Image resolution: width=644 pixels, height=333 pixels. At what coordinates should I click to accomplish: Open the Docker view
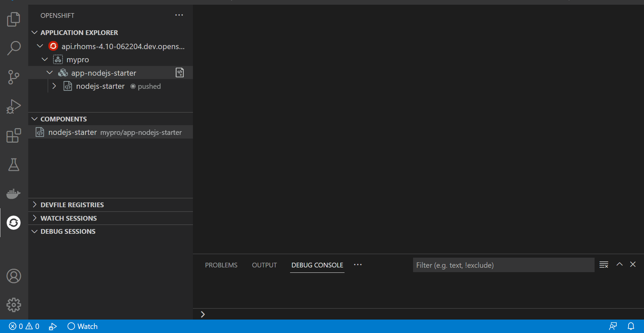(14, 194)
